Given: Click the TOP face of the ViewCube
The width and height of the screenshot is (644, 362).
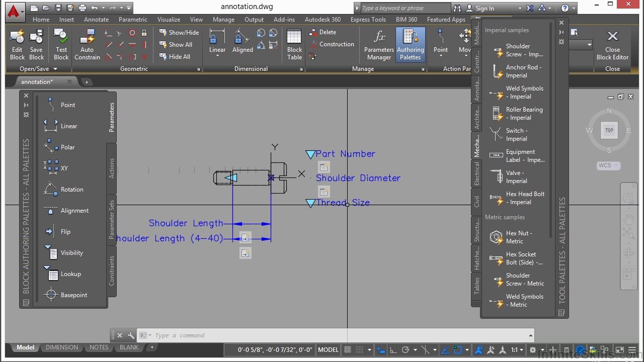Looking at the screenshot, I should 609,130.
